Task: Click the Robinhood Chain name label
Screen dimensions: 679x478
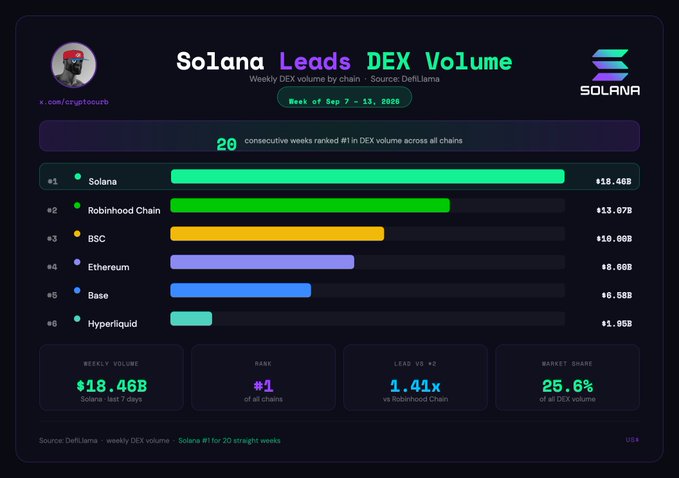Action: pyautogui.click(x=124, y=210)
